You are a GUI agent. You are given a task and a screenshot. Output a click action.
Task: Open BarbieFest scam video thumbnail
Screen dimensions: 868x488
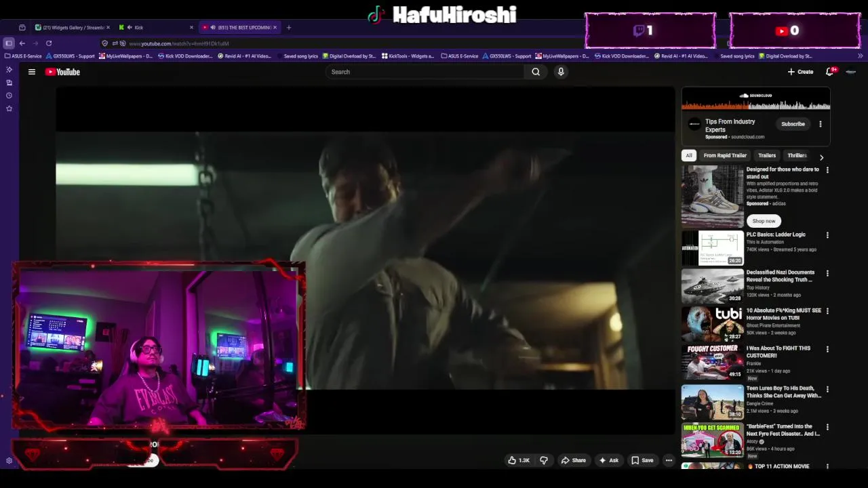[x=713, y=440]
